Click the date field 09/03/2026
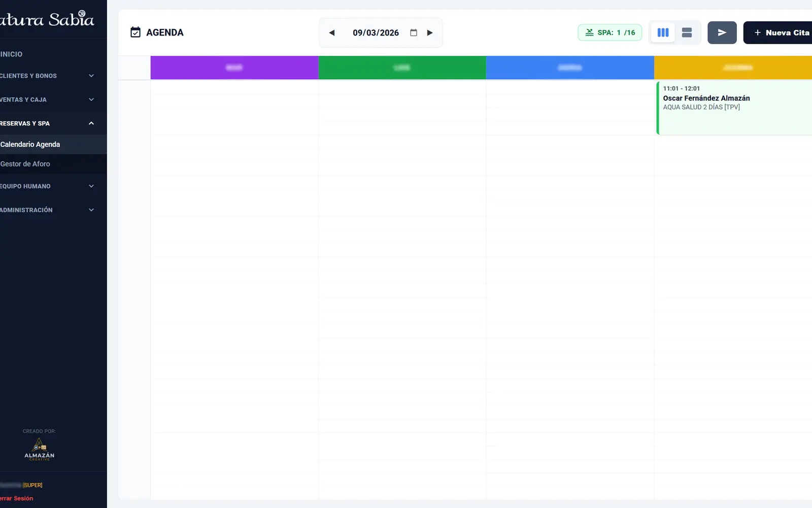Image resolution: width=812 pixels, height=508 pixels. pyautogui.click(x=376, y=33)
